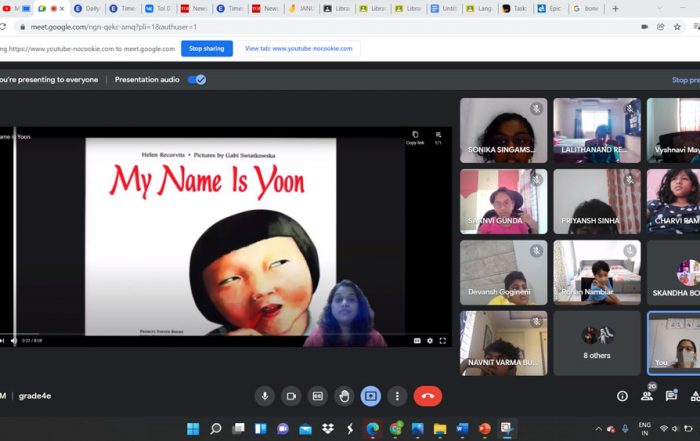Viewport: 700px width, 441px height.
Task: Switch to the 'Epic' browser tab
Action: point(550,8)
